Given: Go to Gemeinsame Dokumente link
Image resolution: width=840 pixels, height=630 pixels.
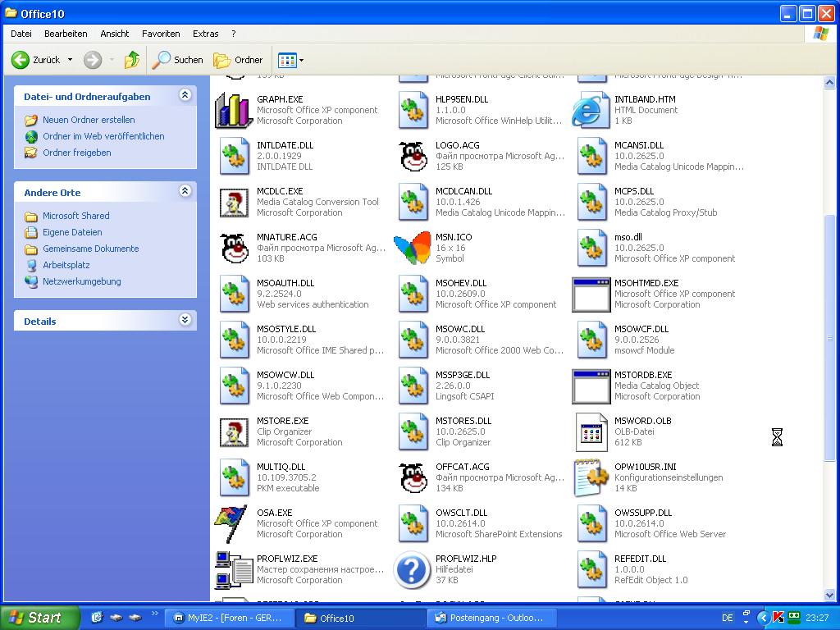Looking at the screenshot, I should tap(90, 249).
